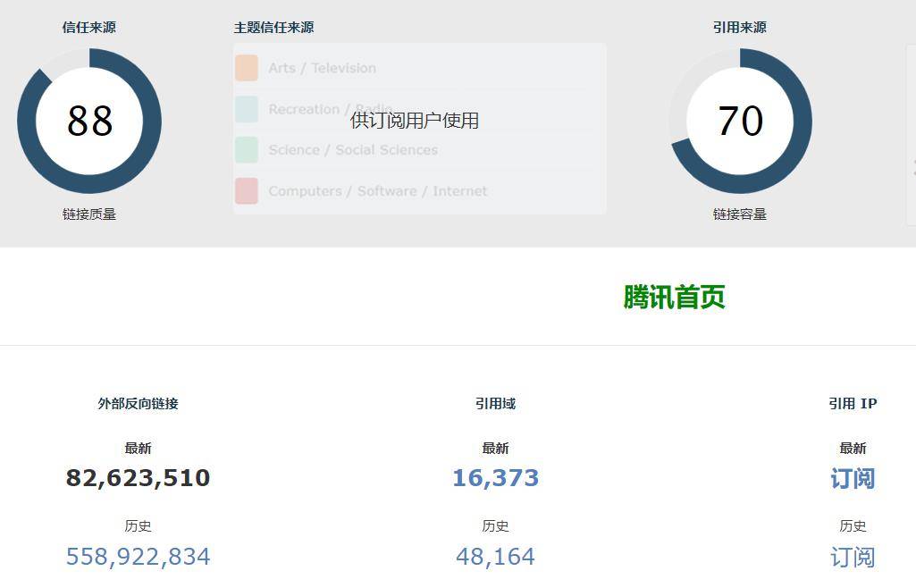Screen dimensions: 916x588
Task: Open the 48,164 historic referring domains link
Action: pos(495,557)
